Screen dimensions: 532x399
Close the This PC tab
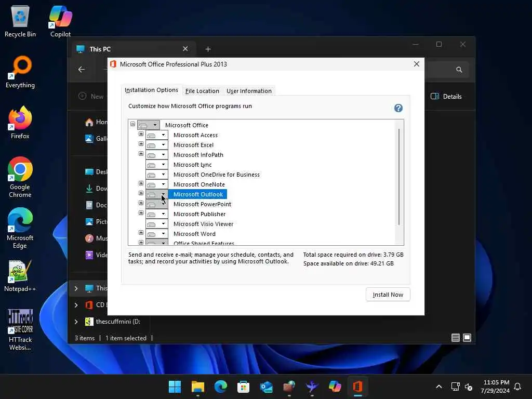coord(185,49)
